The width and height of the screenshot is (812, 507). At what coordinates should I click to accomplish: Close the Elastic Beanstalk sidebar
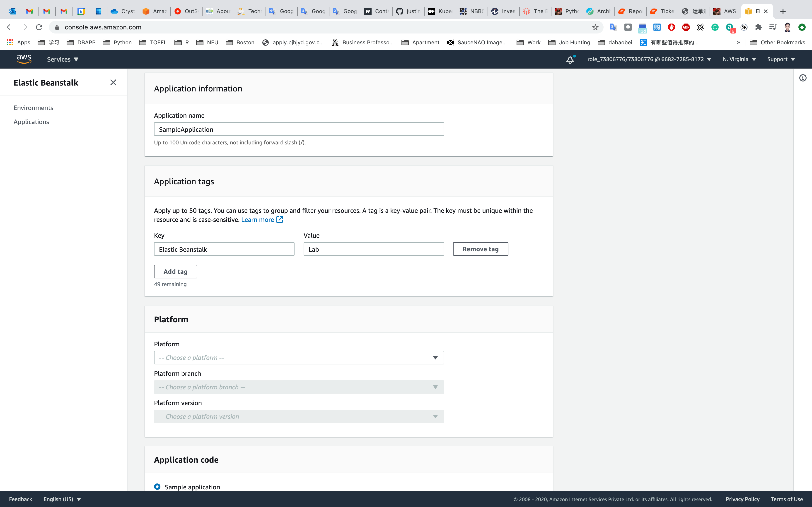(113, 82)
